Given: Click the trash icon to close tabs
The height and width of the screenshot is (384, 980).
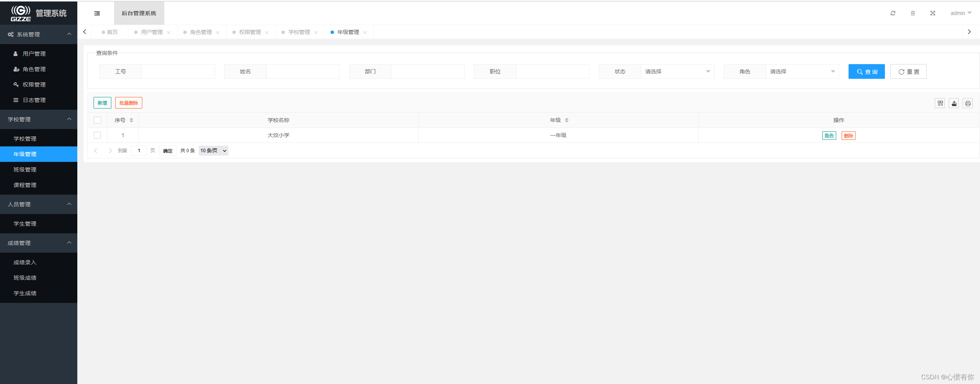Looking at the screenshot, I should pos(913,13).
